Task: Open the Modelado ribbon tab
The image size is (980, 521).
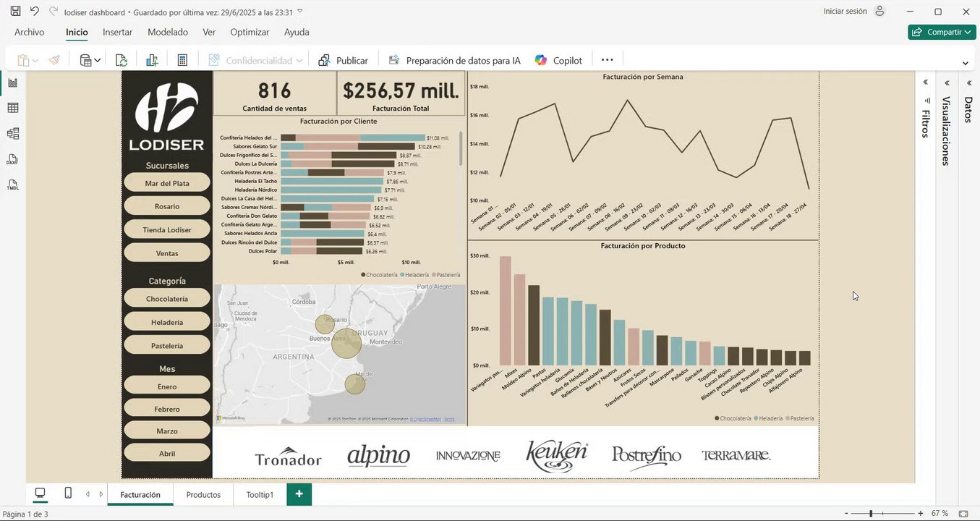Action: (168, 32)
